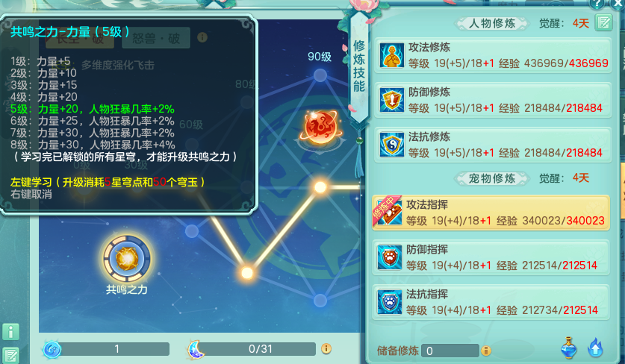The image size is (625, 364).
Task: Click the 攻法修炼 skill icon
Action: pyautogui.click(x=392, y=55)
